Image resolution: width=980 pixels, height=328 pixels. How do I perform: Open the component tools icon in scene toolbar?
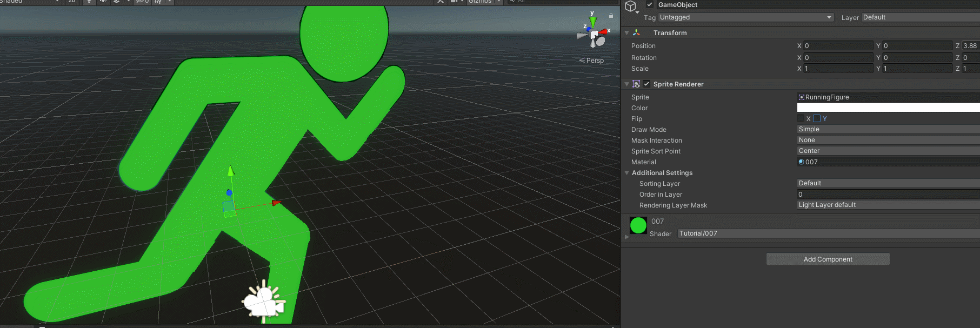[x=441, y=2]
